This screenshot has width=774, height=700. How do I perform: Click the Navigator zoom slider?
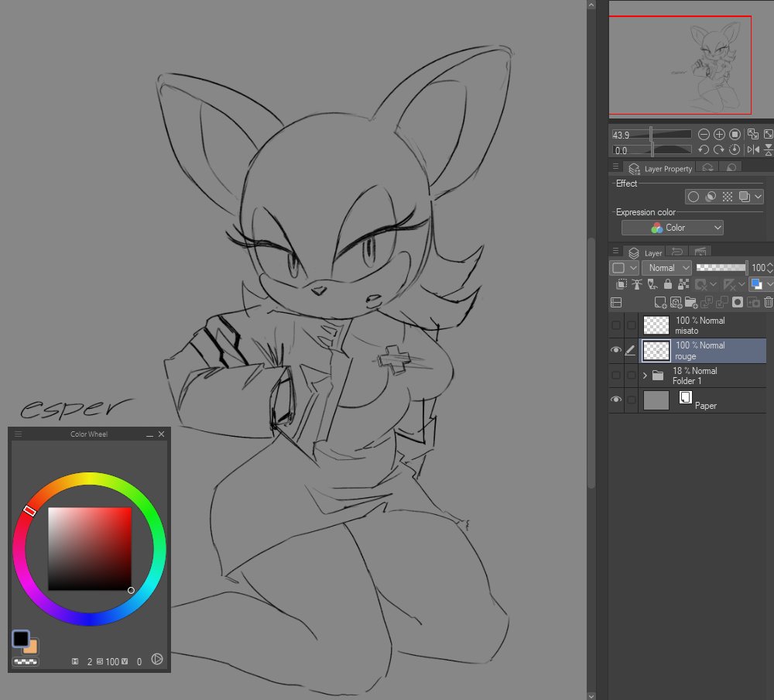point(652,135)
